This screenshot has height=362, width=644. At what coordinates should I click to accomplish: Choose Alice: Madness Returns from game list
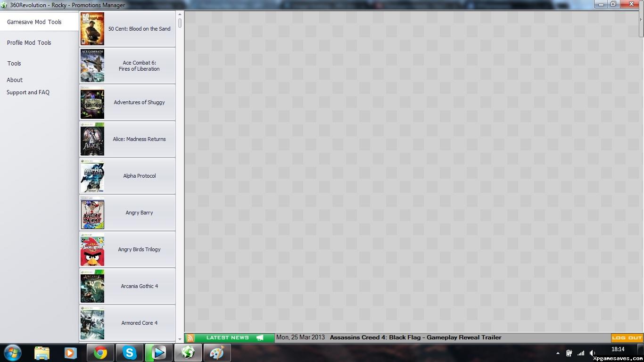[139, 139]
